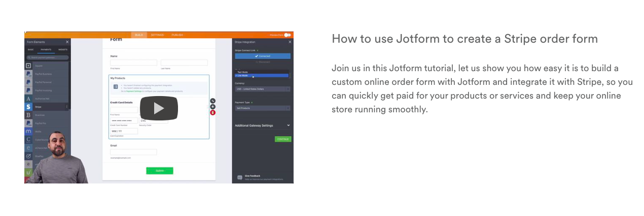Pick the PayPal Invoicing gateway icon
This screenshot has height=216, width=644.
point(28,90)
